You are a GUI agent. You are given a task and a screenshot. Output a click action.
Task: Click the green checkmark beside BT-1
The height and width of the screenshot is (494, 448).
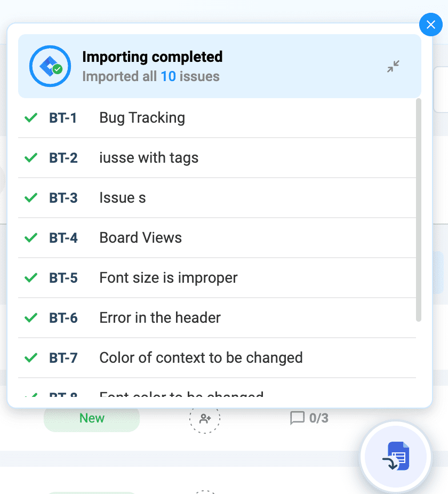(x=31, y=118)
